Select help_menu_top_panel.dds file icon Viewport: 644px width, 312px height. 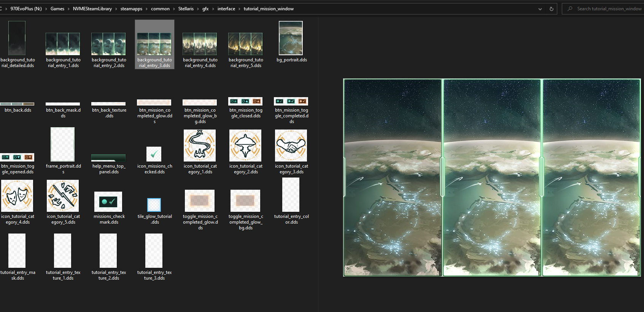click(x=108, y=158)
